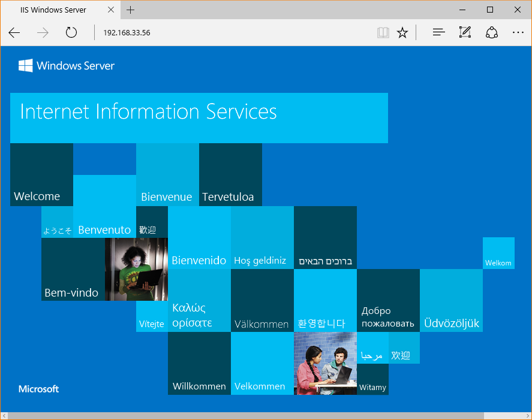Maximize the browser window
The image size is (532, 420).
pyautogui.click(x=490, y=10)
